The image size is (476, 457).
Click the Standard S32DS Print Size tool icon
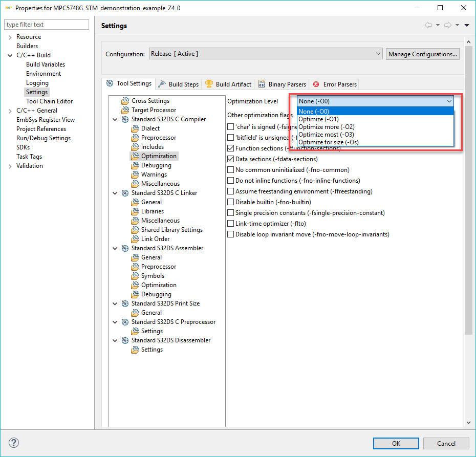tap(125, 303)
